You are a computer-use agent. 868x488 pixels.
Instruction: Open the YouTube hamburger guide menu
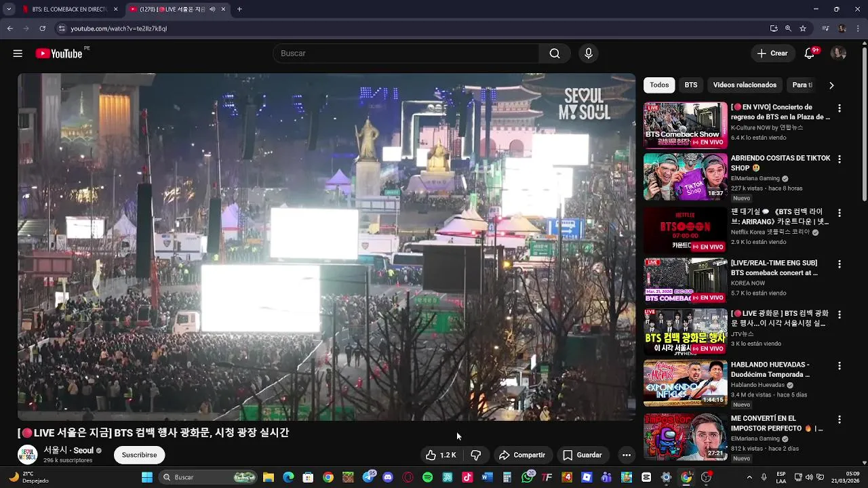18,54
